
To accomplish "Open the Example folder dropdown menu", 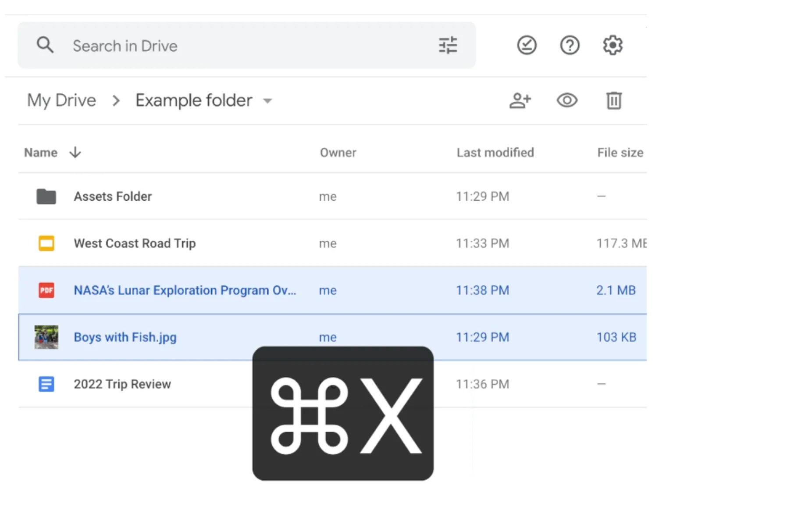I will (268, 100).
